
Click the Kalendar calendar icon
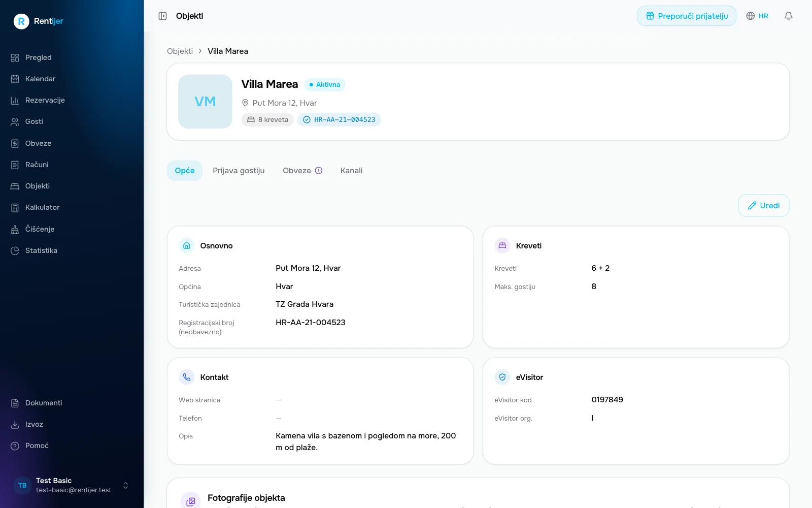click(15, 79)
